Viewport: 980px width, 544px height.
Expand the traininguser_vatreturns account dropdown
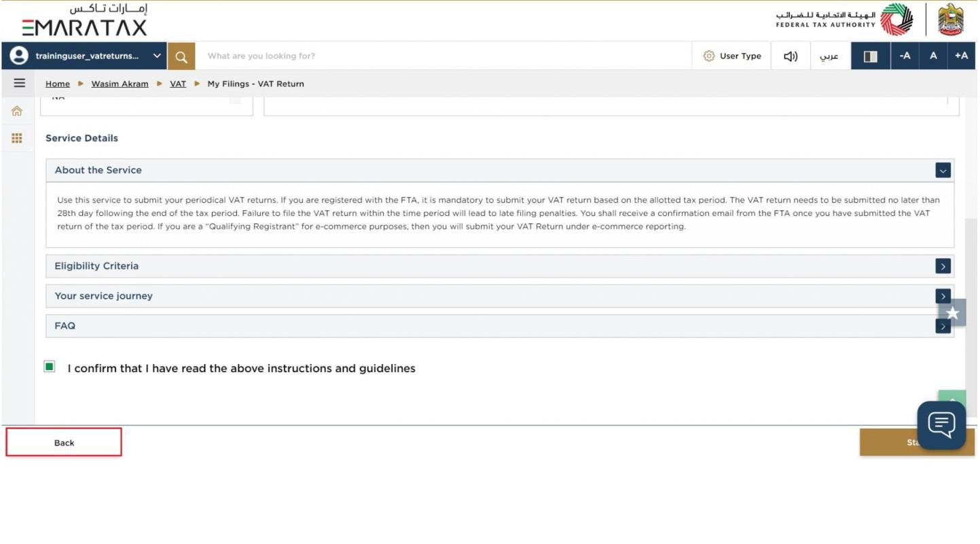click(x=157, y=56)
